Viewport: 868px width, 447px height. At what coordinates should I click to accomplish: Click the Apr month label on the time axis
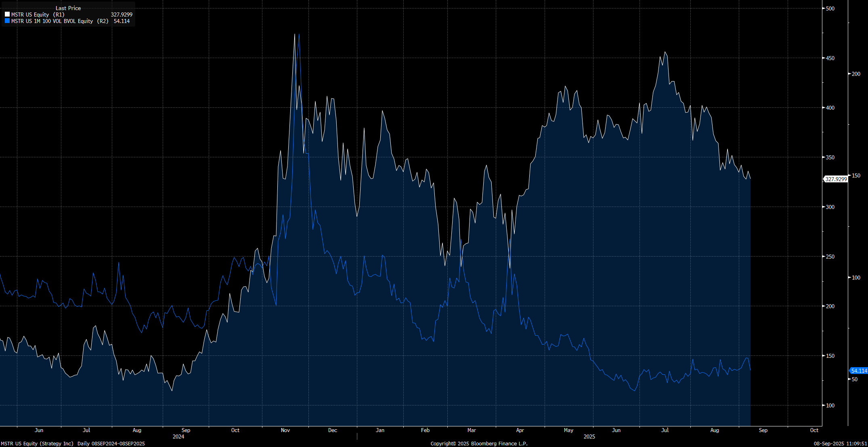click(520, 430)
